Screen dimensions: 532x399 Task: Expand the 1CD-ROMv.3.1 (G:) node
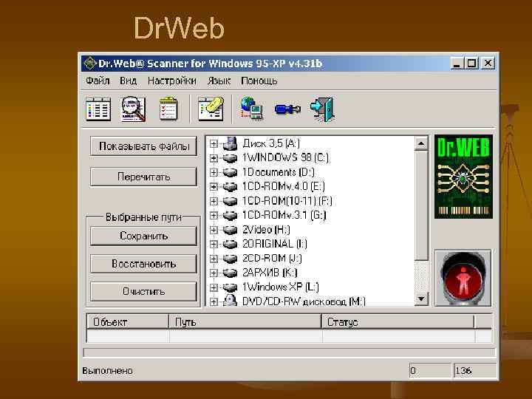pyautogui.click(x=214, y=216)
